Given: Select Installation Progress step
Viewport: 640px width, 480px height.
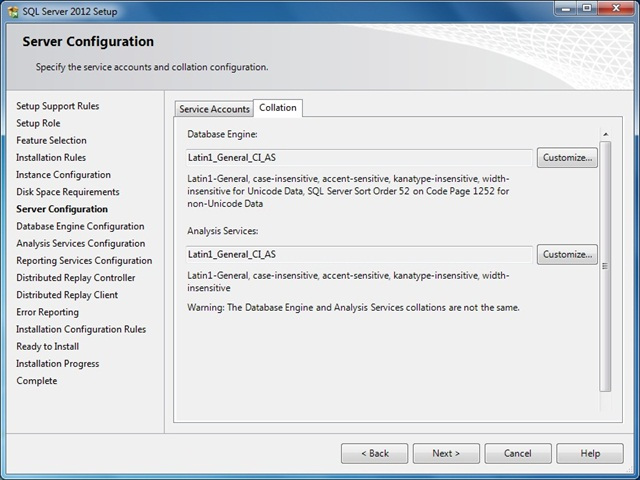Looking at the screenshot, I should tap(58, 363).
